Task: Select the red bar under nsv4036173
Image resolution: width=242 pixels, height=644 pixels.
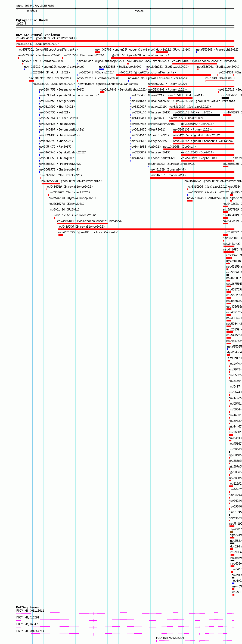Action: pyautogui.click(x=163, y=75)
